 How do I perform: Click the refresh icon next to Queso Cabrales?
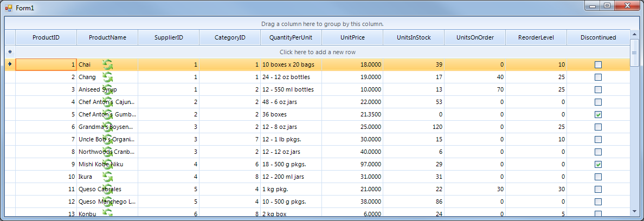(x=107, y=190)
